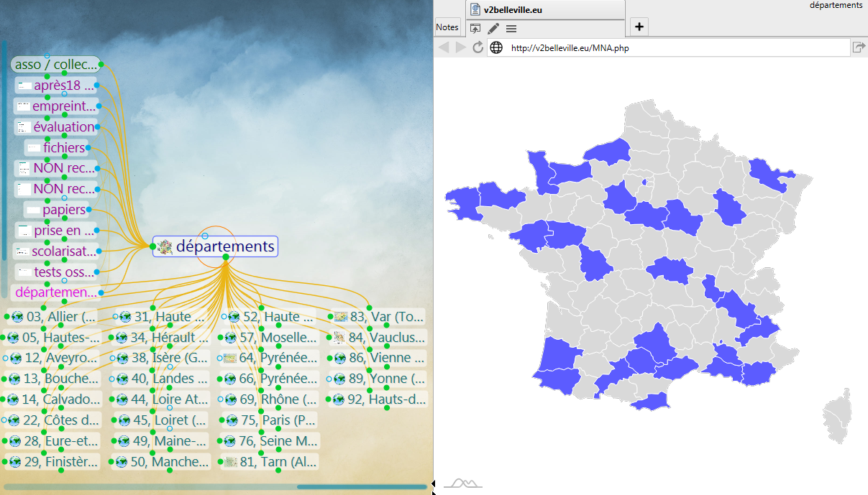Click the pencil edit icon
868x495 pixels.
pyautogui.click(x=493, y=29)
